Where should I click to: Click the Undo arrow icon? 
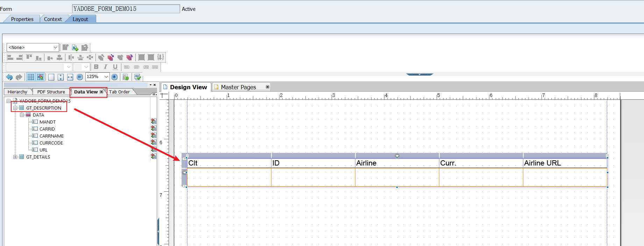click(9, 77)
